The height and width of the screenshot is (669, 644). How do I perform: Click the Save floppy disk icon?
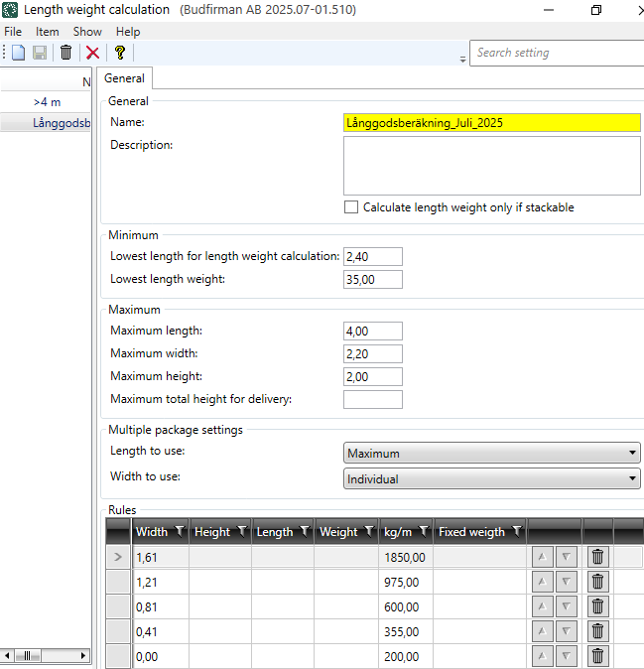click(x=40, y=53)
